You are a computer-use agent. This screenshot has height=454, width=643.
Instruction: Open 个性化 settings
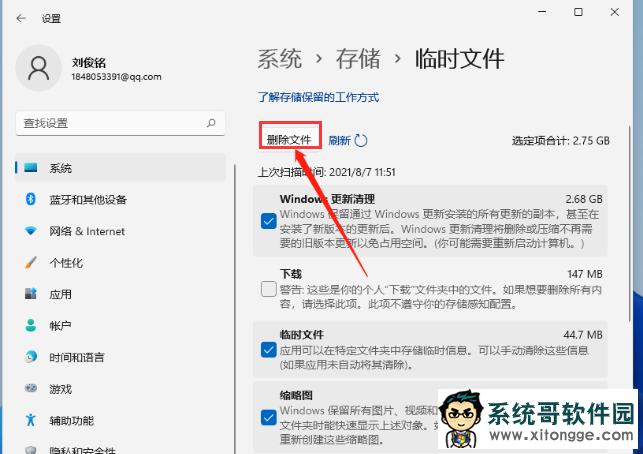(121, 263)
